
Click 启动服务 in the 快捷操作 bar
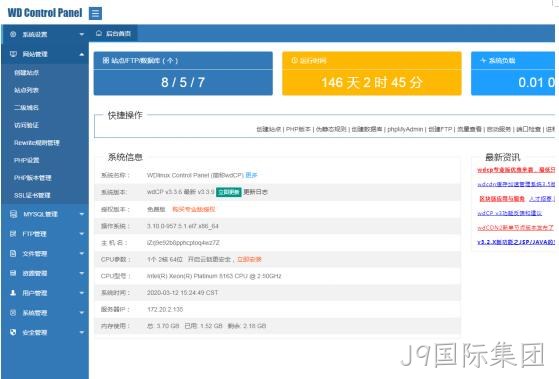pos(499,129)
